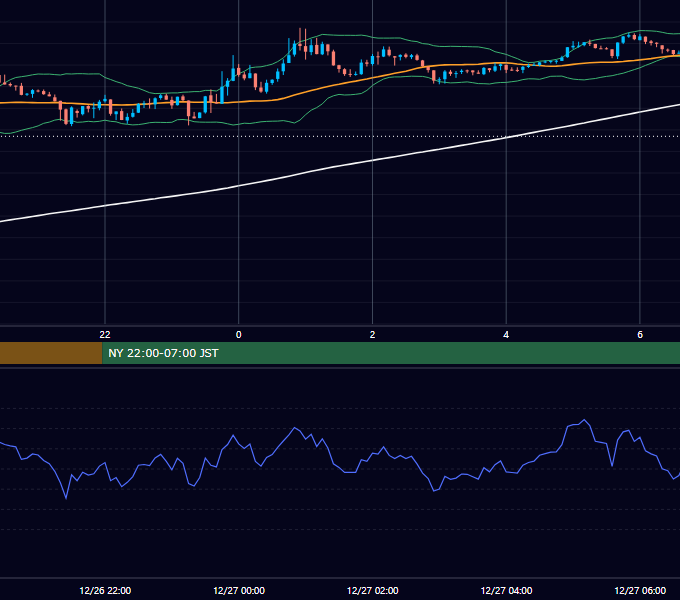680x600 pixels.
Task: Click the 22 hour label on time axis
Action: point(105,335)
